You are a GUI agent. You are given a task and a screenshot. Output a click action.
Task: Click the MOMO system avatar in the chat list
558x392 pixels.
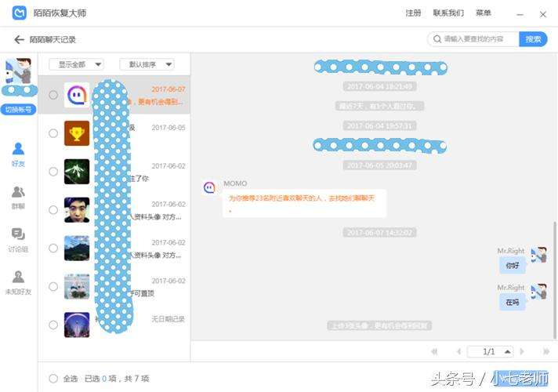point(77,95)
